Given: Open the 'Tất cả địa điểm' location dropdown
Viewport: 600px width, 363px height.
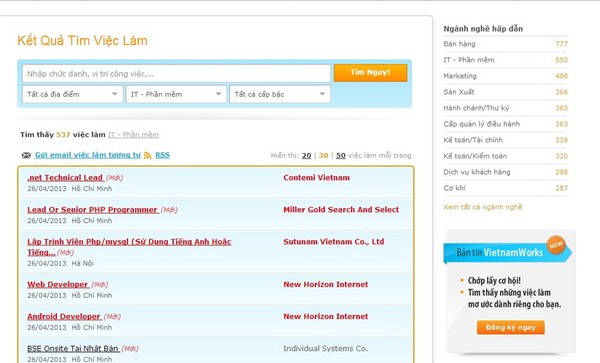Looking at the screenshot, I should tap(73, 94).
